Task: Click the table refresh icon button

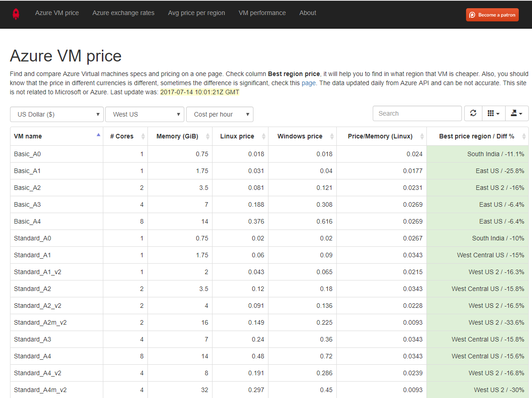Action: (x=473, y=113)
